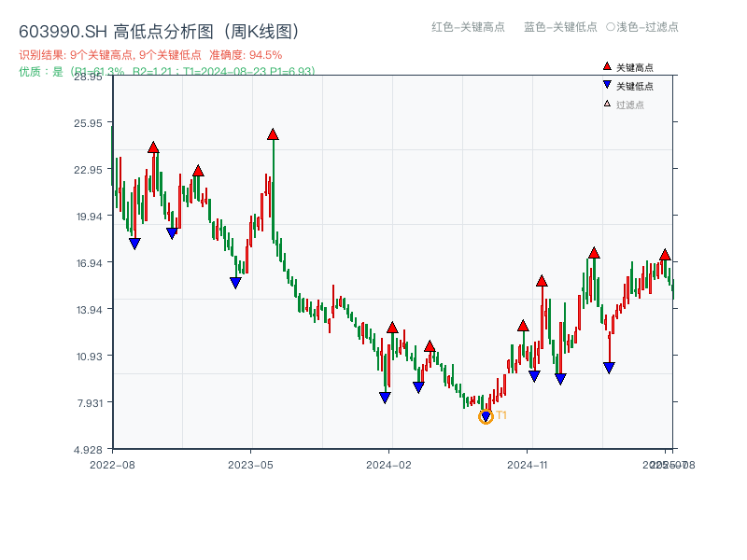Screen dimensions: 747x560
Task: Click the 13.94 y-axis label
Action: pyautogui.click(x=89, y=310)
